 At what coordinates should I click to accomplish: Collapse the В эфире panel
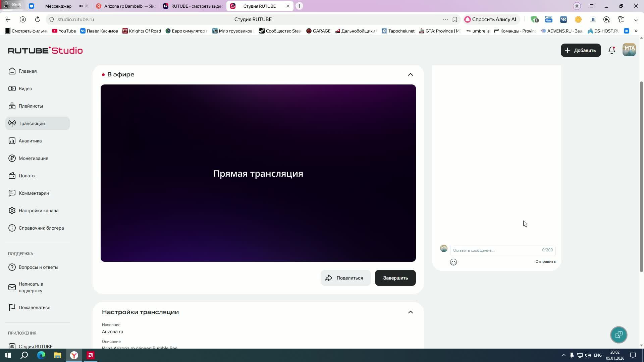[410, 74]
